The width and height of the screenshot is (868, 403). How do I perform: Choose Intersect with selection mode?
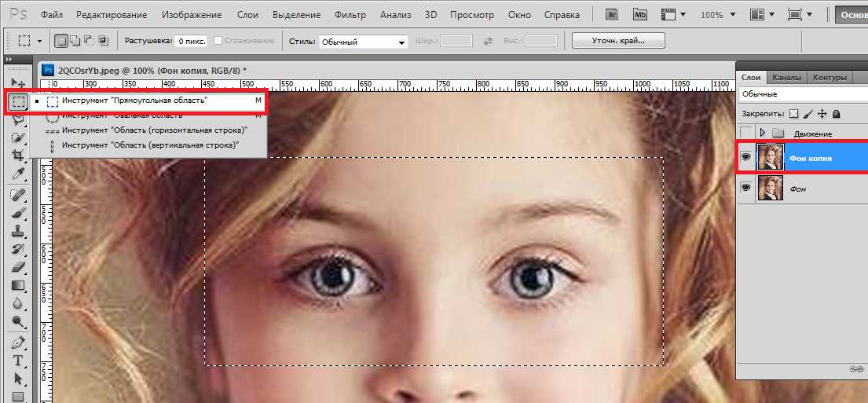click(x=102, y=41)
